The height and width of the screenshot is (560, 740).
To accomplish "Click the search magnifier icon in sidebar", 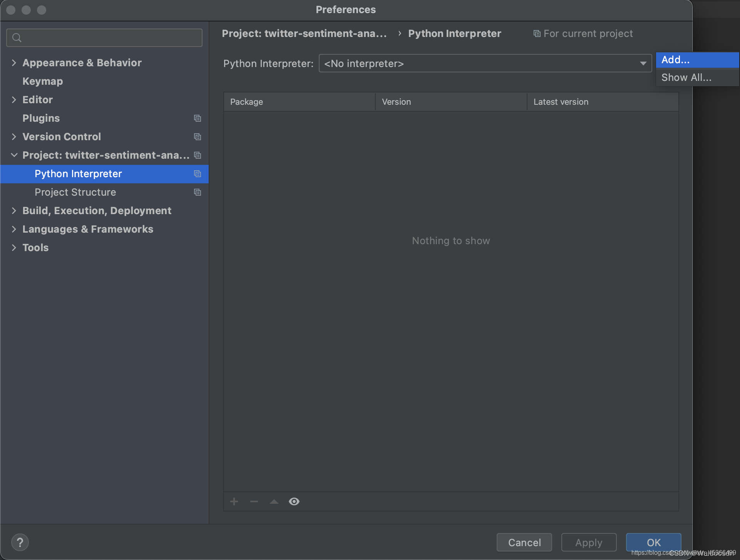I will (x=17, y=38).
